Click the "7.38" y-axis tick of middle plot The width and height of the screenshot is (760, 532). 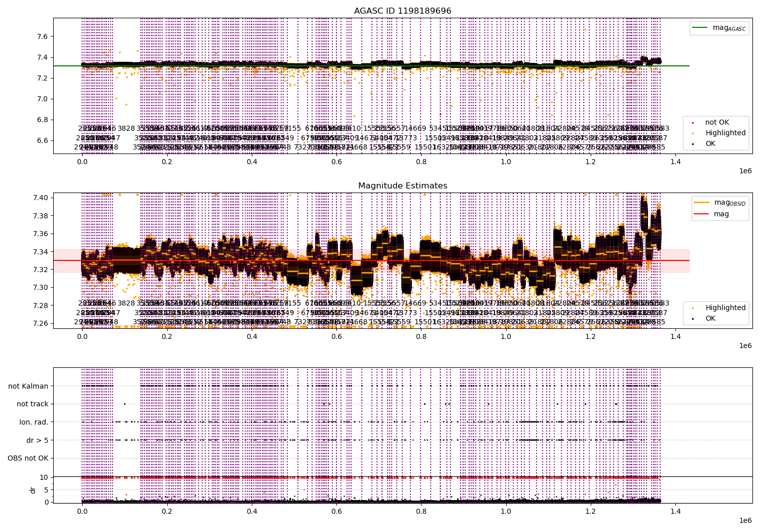40,216
